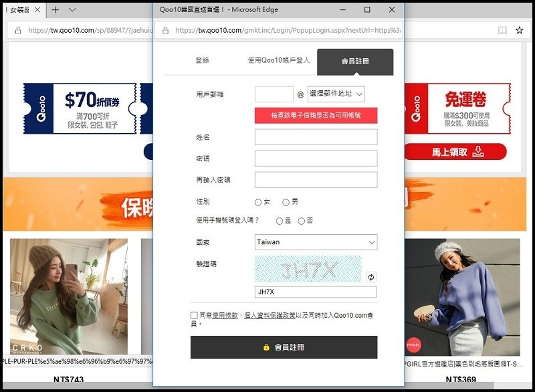Click the background browser address bar
The height and width of the screenshot is (392, 535).
click(90, 30)
